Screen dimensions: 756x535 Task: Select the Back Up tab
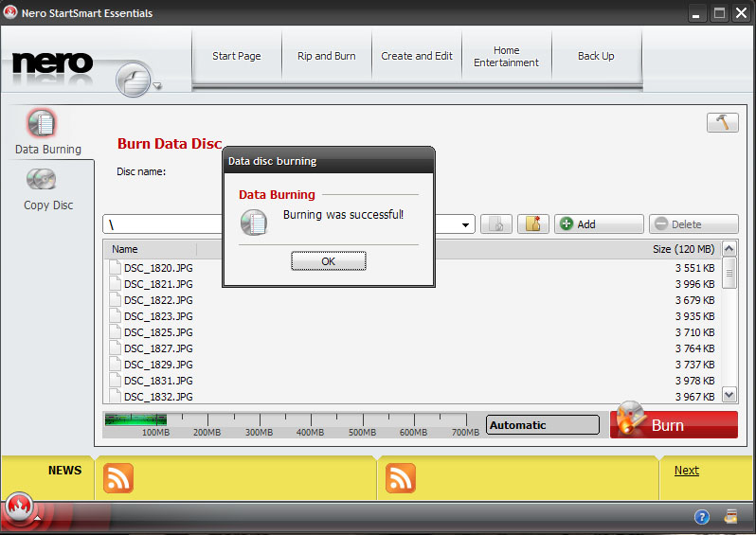click(596, 56)
